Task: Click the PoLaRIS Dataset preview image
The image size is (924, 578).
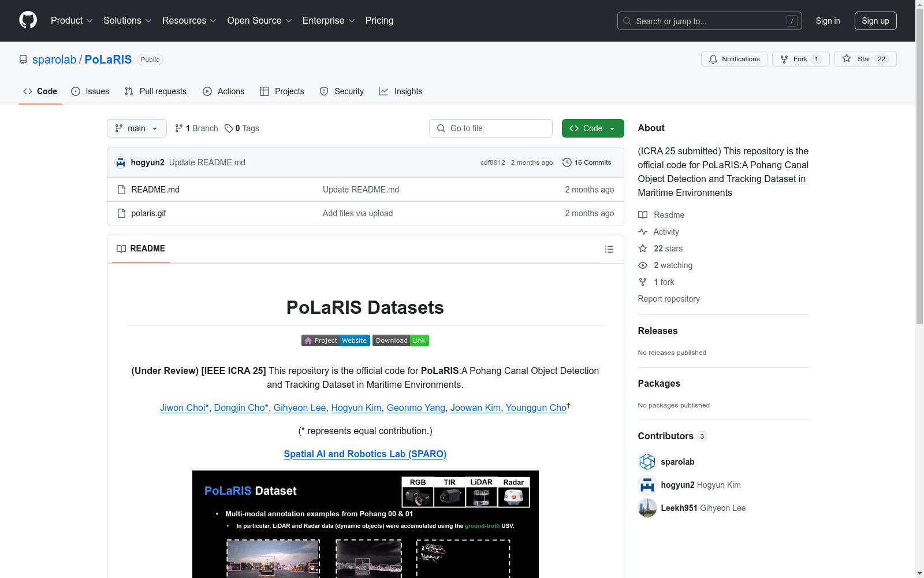Action: pyautogui.click(x=366, y=524)
